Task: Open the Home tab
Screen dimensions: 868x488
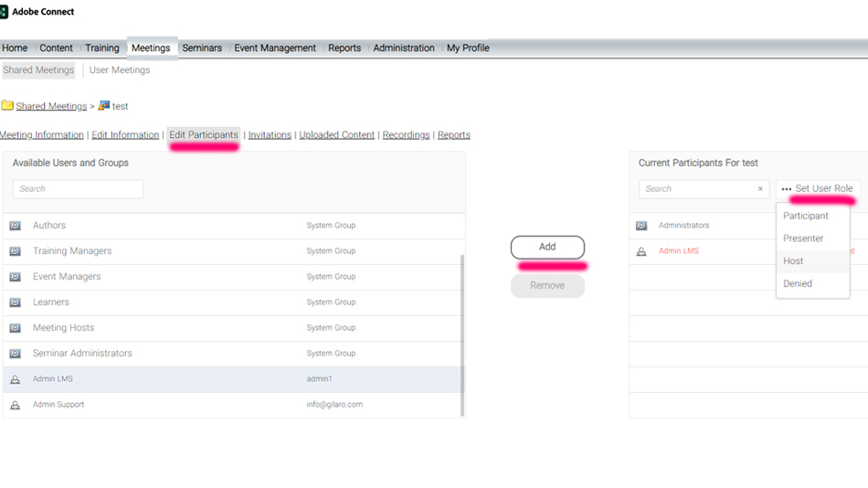Action: (x=15, y=48)
